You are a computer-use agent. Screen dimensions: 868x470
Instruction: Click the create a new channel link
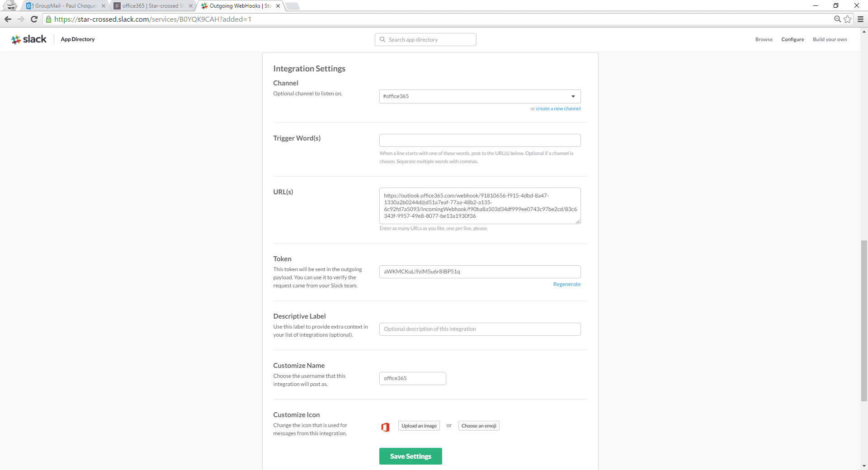pyautogui.click(x=558, y=108)
